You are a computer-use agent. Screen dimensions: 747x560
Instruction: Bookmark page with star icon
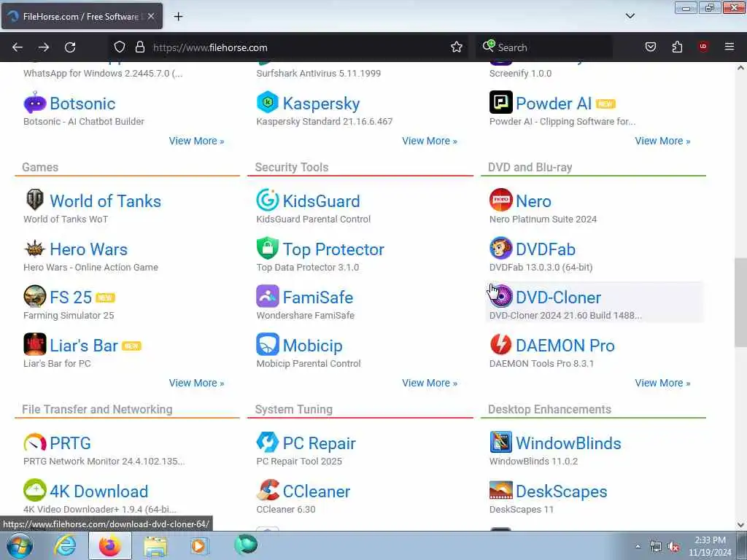pos(457,47)
